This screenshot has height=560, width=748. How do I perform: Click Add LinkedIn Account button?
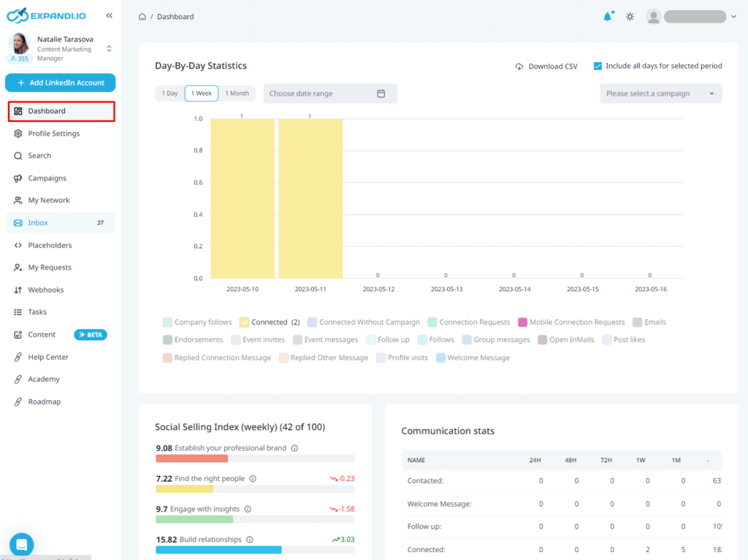(61, 83)
